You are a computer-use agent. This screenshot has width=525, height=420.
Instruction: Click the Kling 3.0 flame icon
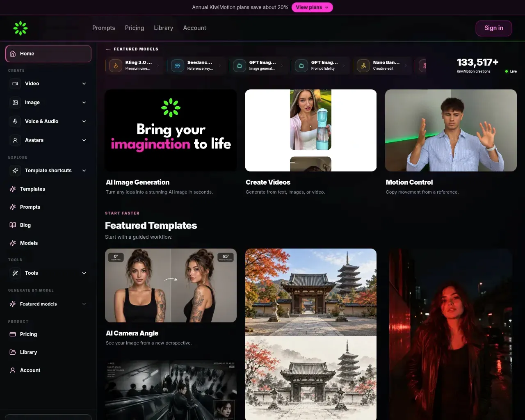(x=116, y=66)
